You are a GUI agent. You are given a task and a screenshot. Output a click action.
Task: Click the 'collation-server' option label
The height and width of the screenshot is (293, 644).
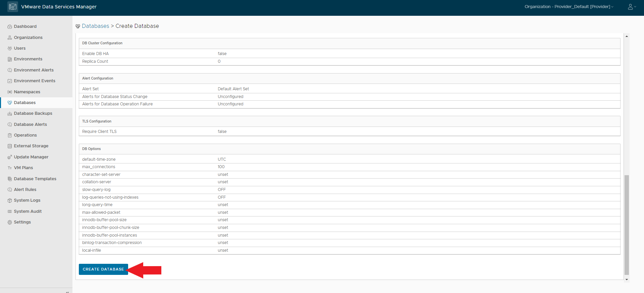click(x=97, y=182)
